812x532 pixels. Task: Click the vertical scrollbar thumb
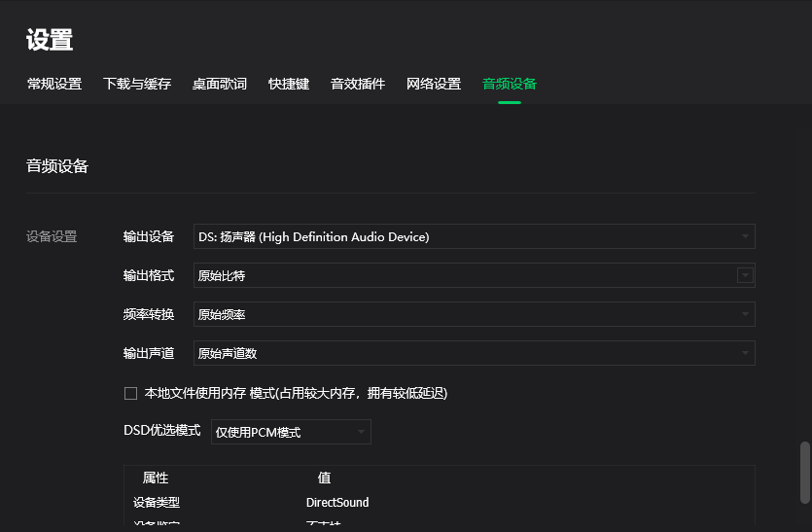[x=805, y=473]
